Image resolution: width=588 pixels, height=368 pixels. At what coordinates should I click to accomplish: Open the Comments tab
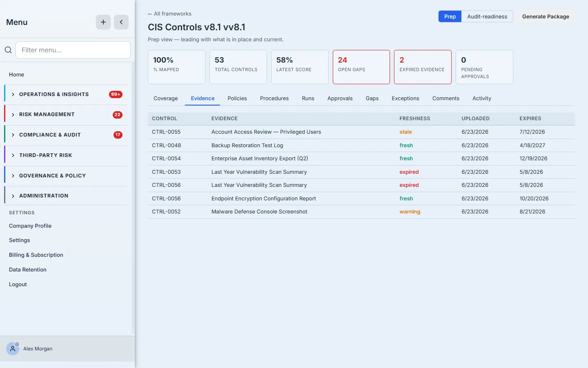(x=446, y=99)
